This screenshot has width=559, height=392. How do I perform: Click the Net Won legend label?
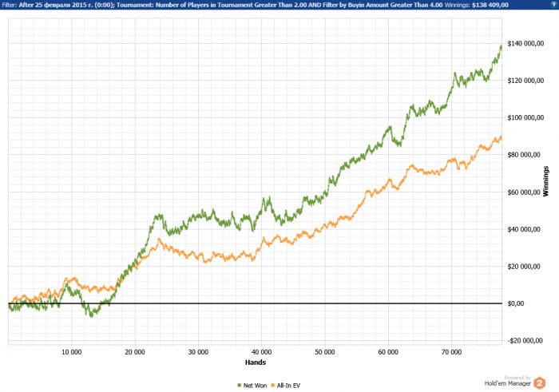255,386
